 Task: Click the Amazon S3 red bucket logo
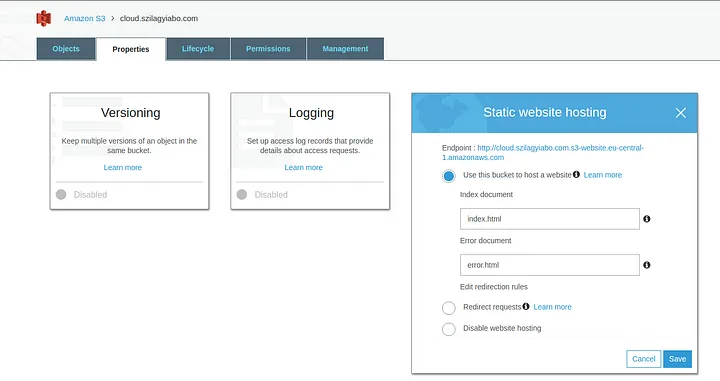click(44, 18)
